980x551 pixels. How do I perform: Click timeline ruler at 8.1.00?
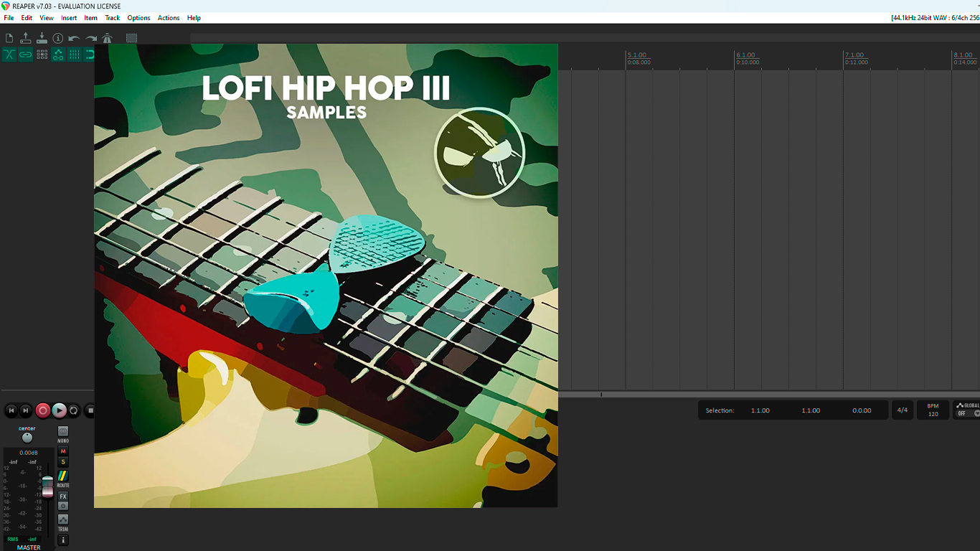click(963, 55)
